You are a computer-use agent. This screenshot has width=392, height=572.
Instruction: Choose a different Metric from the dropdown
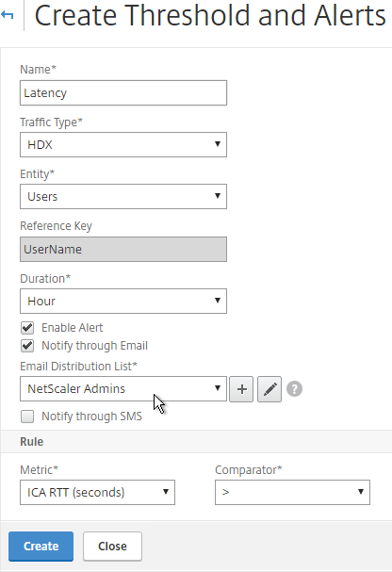(97, 493)
